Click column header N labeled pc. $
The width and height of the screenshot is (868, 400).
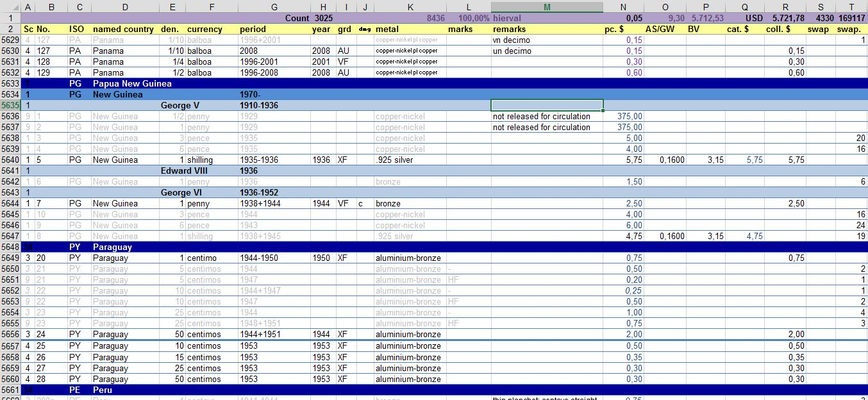(x=622, y=6)
